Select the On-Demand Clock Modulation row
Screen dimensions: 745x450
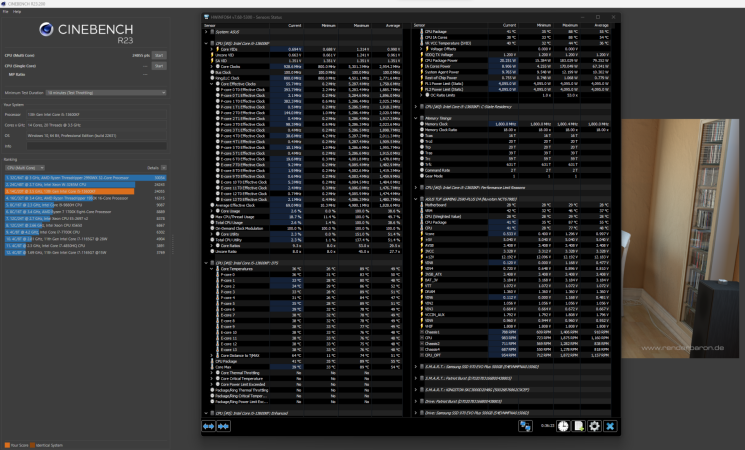click(304, 228)
